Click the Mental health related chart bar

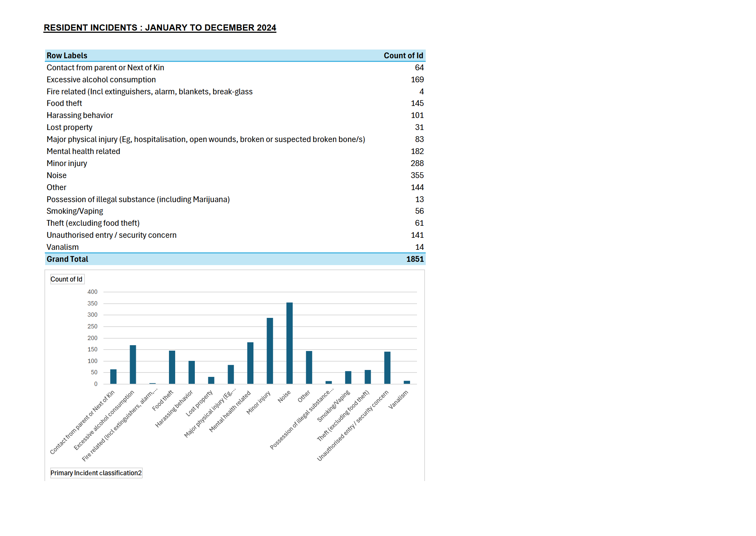click(x=250, y=363)
